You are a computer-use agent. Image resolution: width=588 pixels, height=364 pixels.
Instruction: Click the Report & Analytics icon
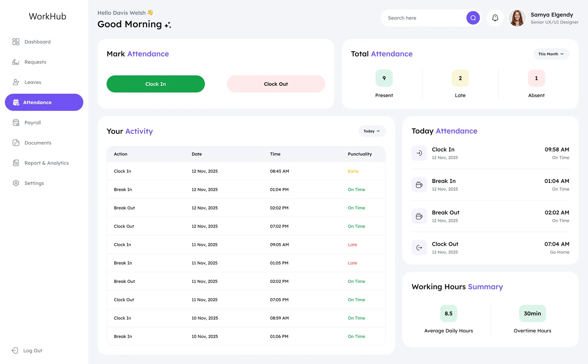pyautogui.click(x=16, y=163)
